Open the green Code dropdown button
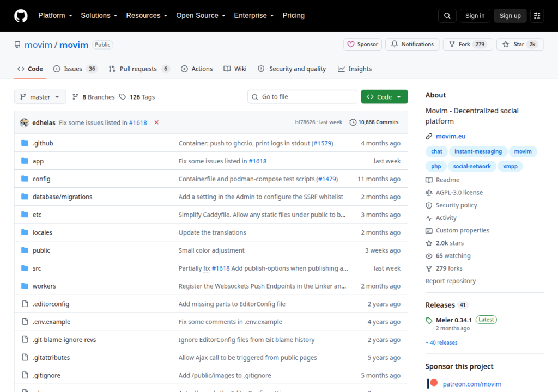 pos(384,97)
